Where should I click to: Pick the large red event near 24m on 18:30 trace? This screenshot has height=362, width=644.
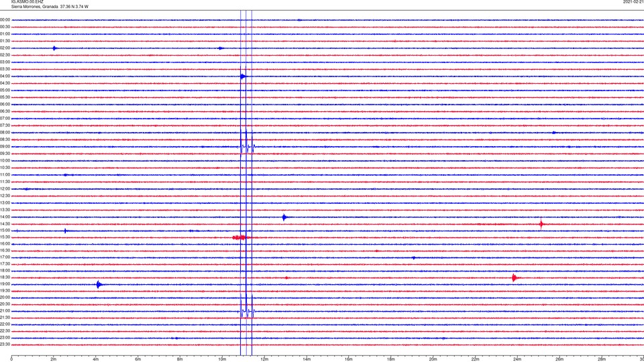515,278
